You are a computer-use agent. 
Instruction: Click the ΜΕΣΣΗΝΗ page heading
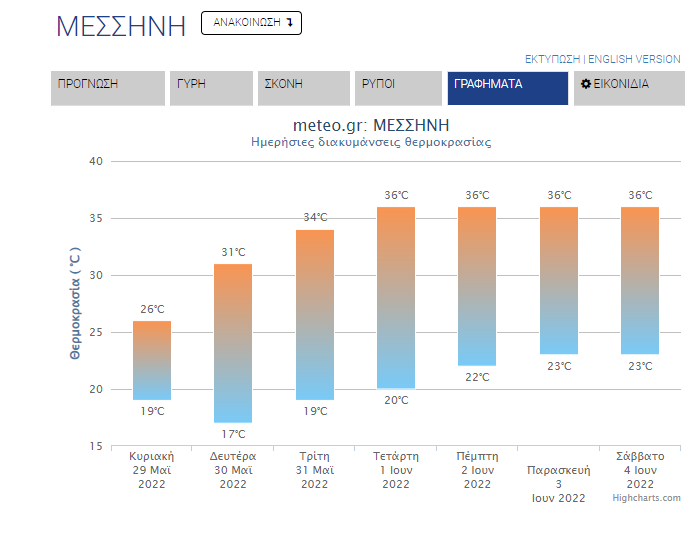pos(121,26)
